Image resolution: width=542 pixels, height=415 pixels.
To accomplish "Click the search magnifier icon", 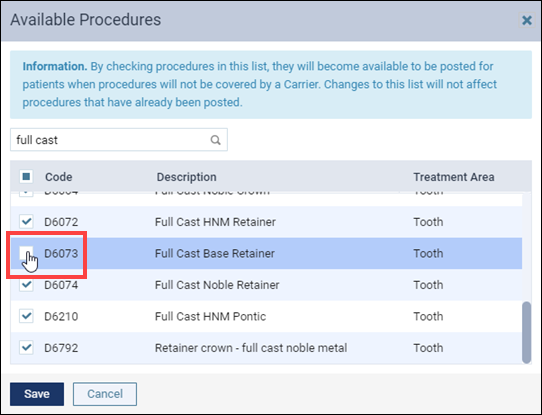I will (215, 140).
